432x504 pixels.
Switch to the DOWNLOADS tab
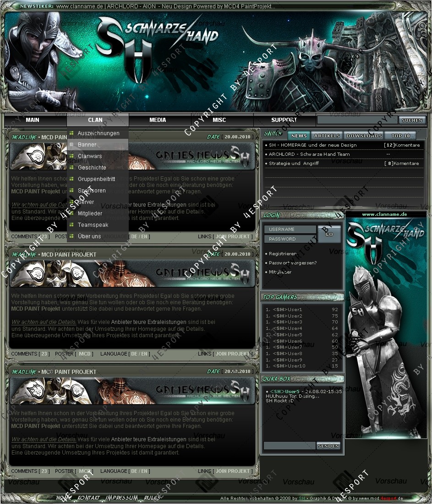click(x=364, y=136)
